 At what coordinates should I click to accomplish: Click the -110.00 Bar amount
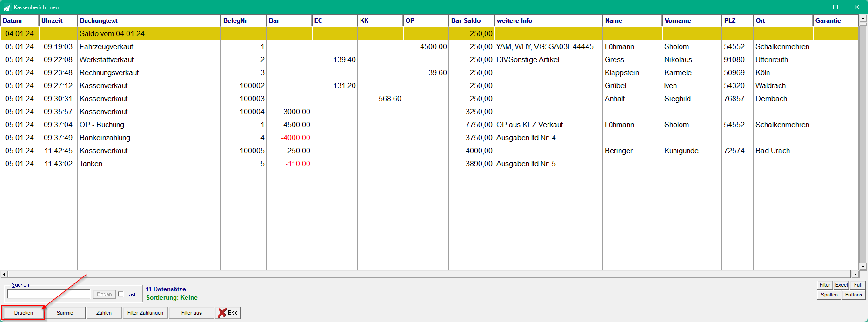click(x=298, y=164)
